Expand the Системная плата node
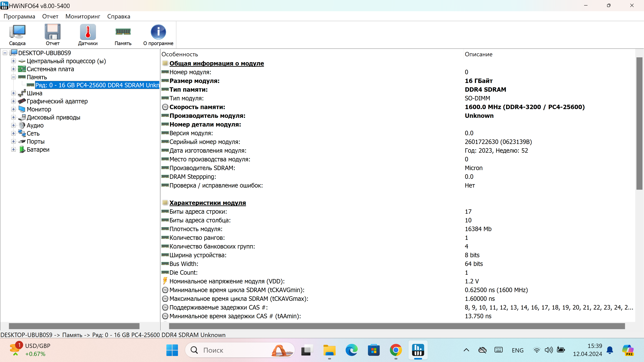 tap(13, 69)
